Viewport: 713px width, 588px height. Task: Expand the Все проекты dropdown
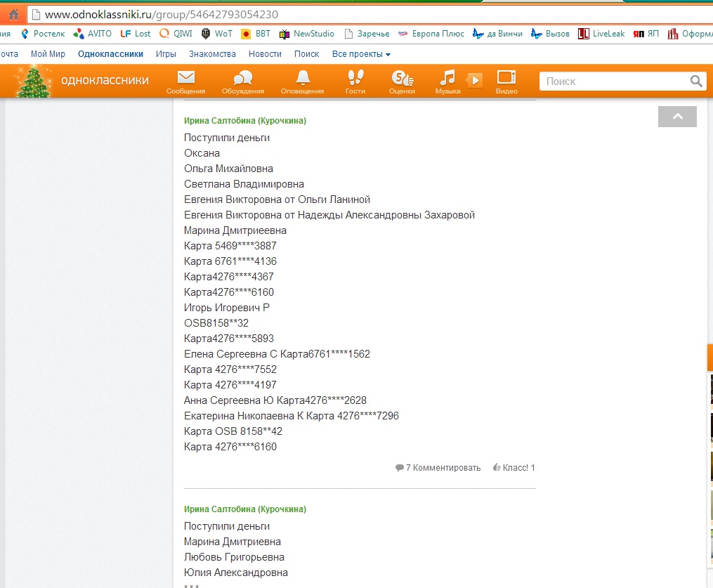pos(361,54)
